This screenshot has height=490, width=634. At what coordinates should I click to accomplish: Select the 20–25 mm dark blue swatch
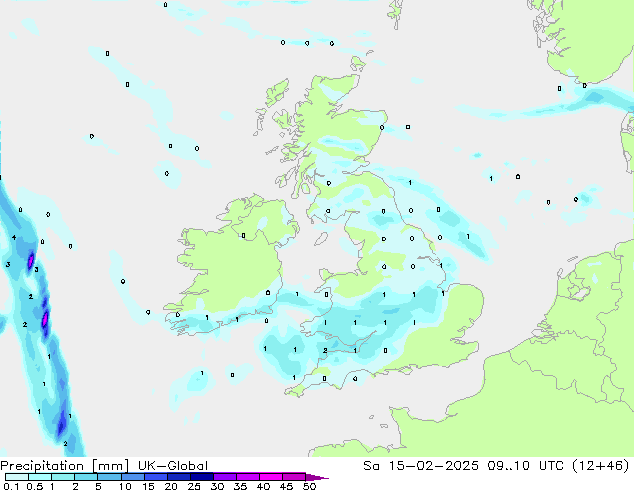(x=178, y=477)
